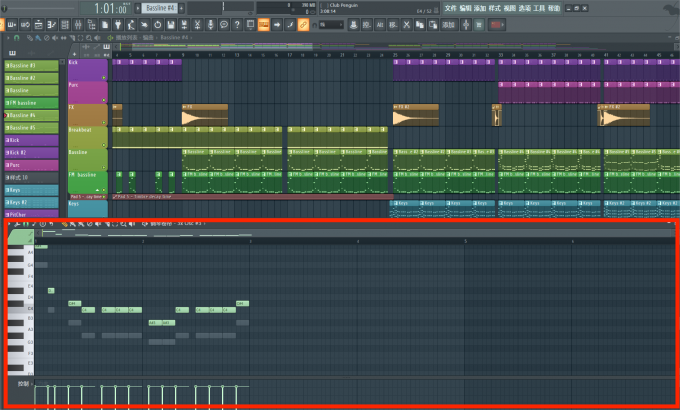The height and width of the screenshot is (410, 680).
Task: Toggle mute dot on Bassline track
Action: 104,167
